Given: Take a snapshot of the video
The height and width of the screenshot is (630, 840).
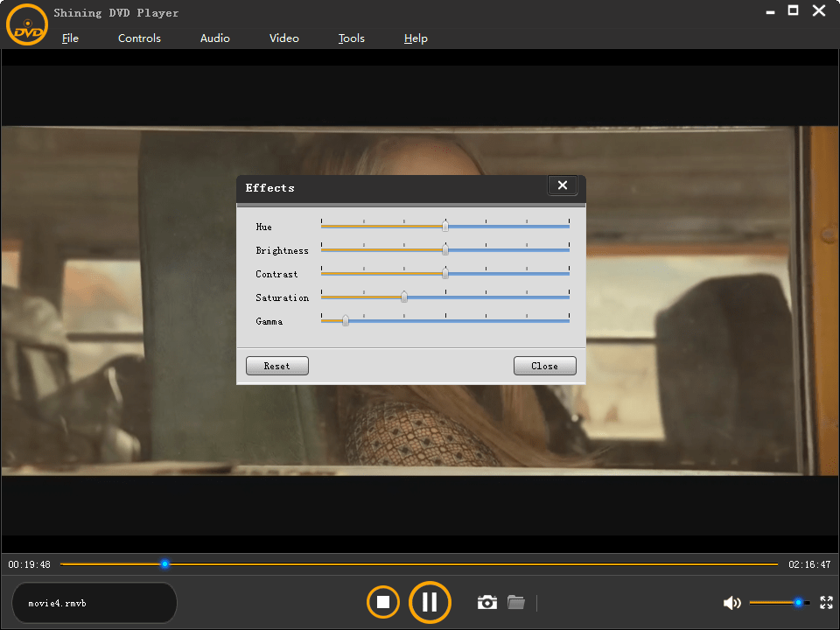Looking at the screenshot, I should pos(486,602).
